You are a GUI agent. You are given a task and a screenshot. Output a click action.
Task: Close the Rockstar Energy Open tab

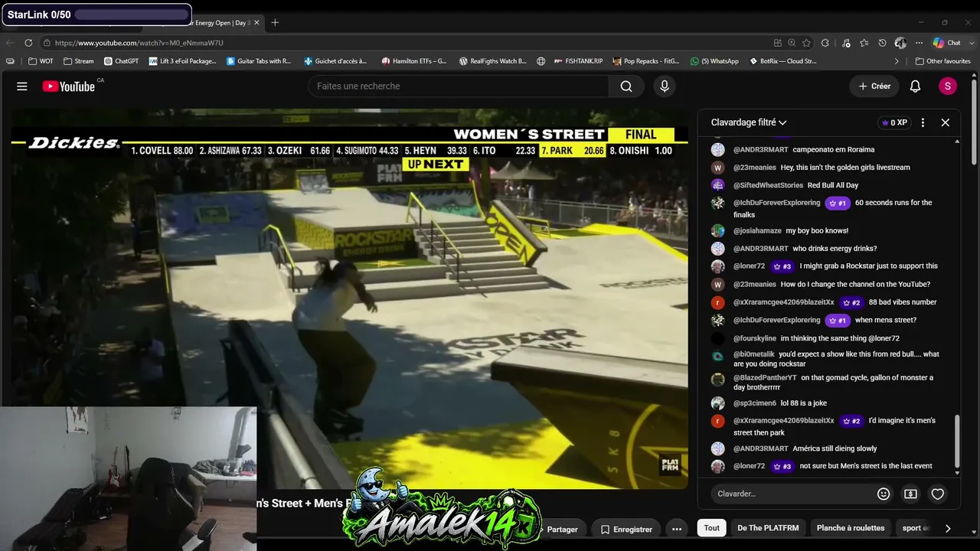click(256, 23)
